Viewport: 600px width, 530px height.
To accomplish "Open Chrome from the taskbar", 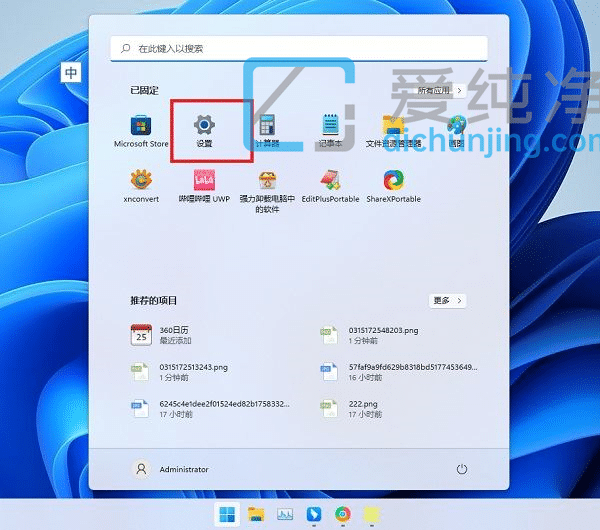I will coord(343,514).
